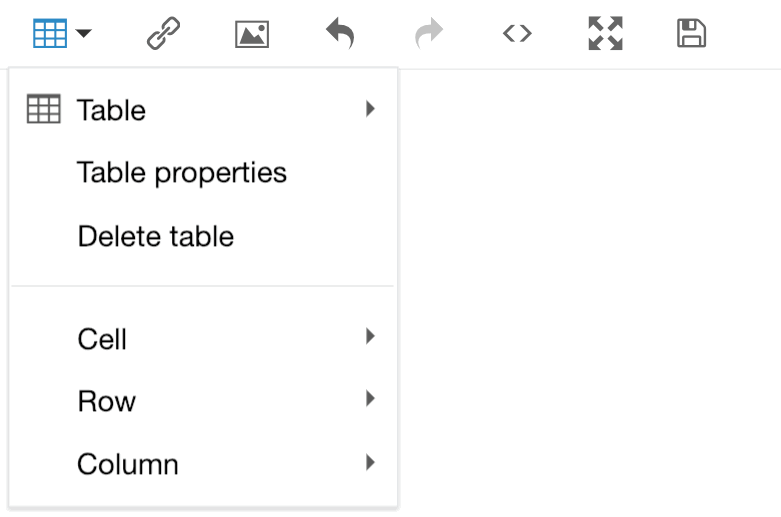
Task: Open Table properties from the menu
Action: click(203, 172)
